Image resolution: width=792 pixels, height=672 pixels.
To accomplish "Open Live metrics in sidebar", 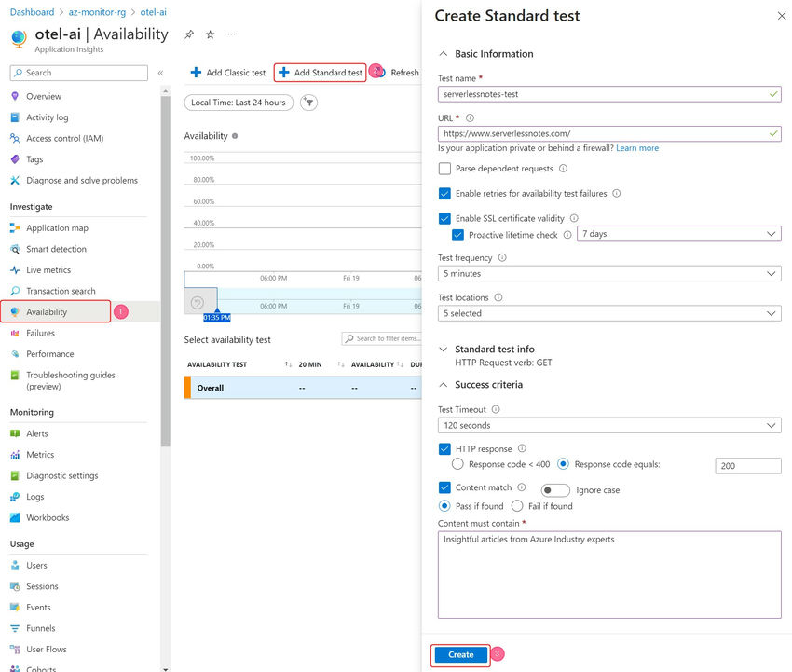I will point(48,270).
